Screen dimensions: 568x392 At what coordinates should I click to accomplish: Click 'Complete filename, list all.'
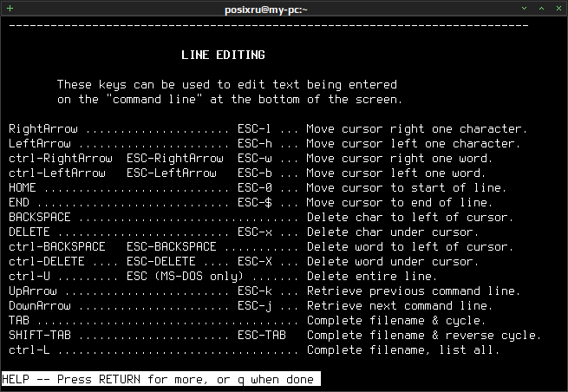[x=403, y=350]
